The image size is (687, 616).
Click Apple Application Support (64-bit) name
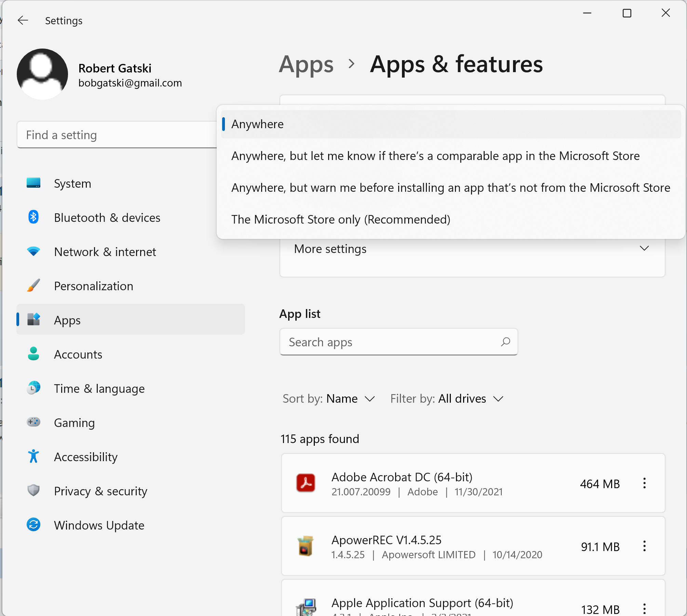[422, 603]
